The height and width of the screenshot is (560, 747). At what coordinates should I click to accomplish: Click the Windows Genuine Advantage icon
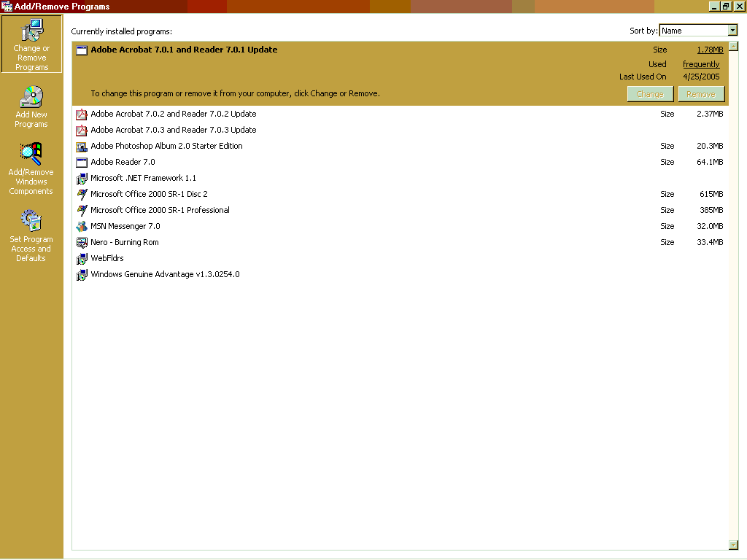click(x=82, y=275)
